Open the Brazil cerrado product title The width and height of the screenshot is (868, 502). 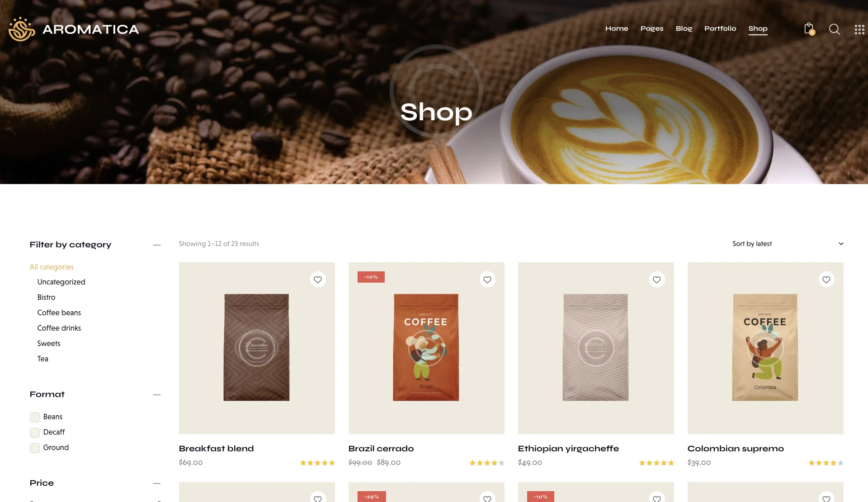tap(381, 449)
